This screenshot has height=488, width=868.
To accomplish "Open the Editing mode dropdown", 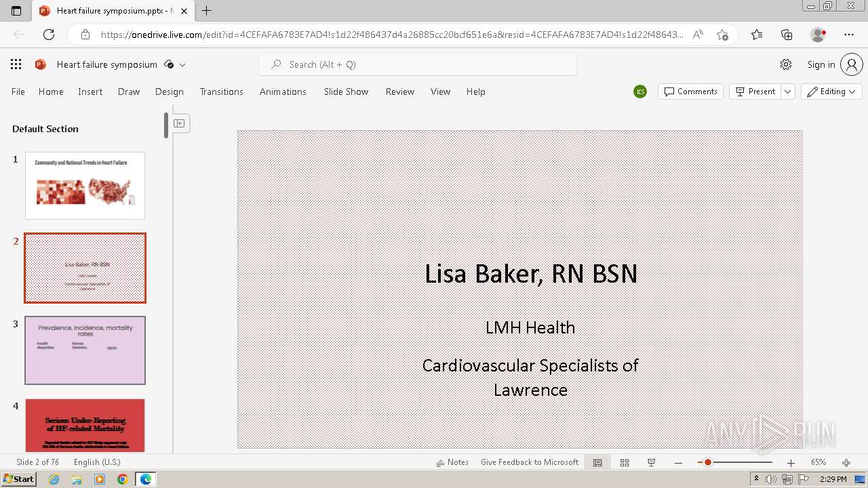I will pyautogui.click(x=831, y=91).
